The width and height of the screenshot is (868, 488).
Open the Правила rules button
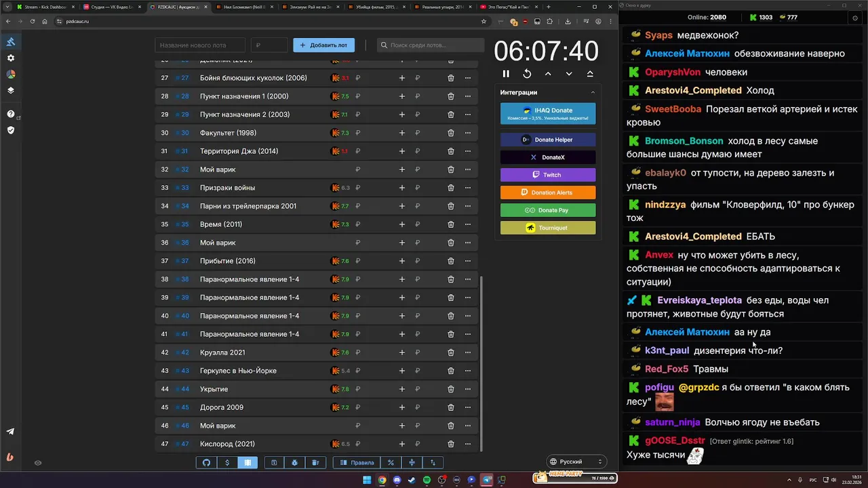[x=357, y=462]
